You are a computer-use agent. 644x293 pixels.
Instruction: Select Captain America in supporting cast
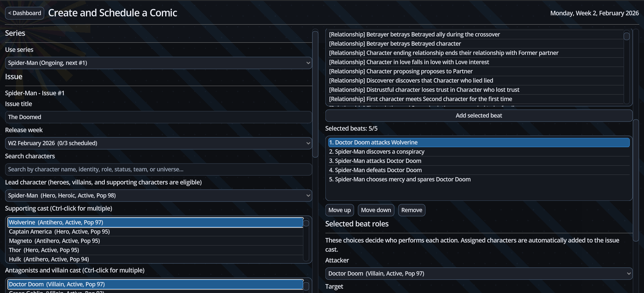tap(155, 232)
